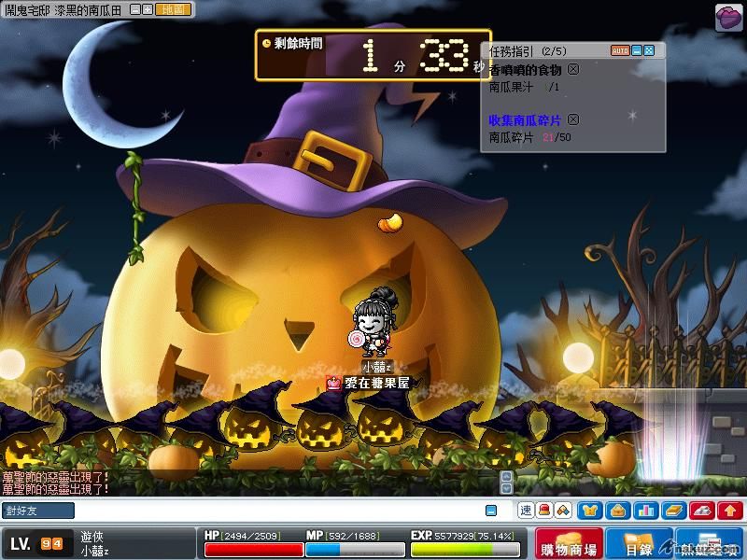The height and width of the screenshot is (560, 747).
Task: Open the 地圖 world map button
Action: click(173, 9)
